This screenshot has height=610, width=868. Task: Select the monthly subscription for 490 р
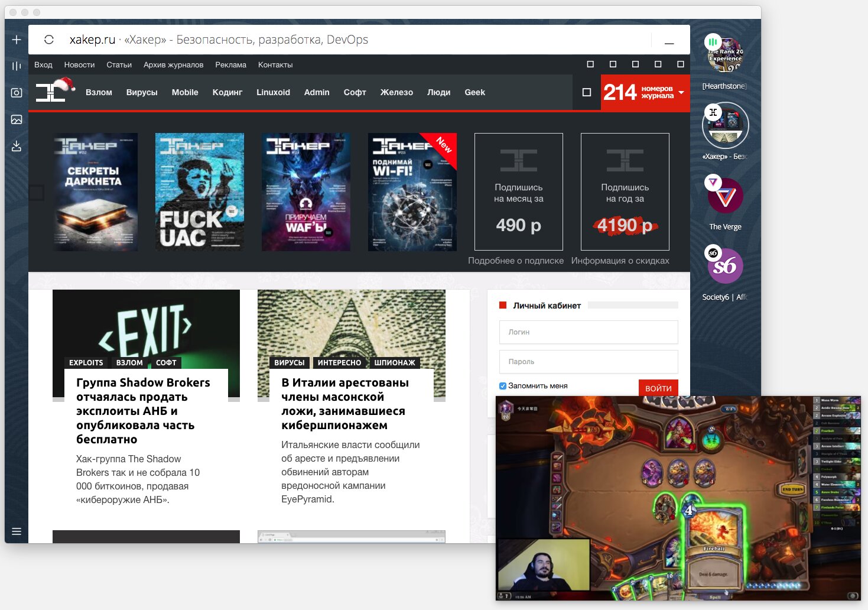[x=519, y=192]
